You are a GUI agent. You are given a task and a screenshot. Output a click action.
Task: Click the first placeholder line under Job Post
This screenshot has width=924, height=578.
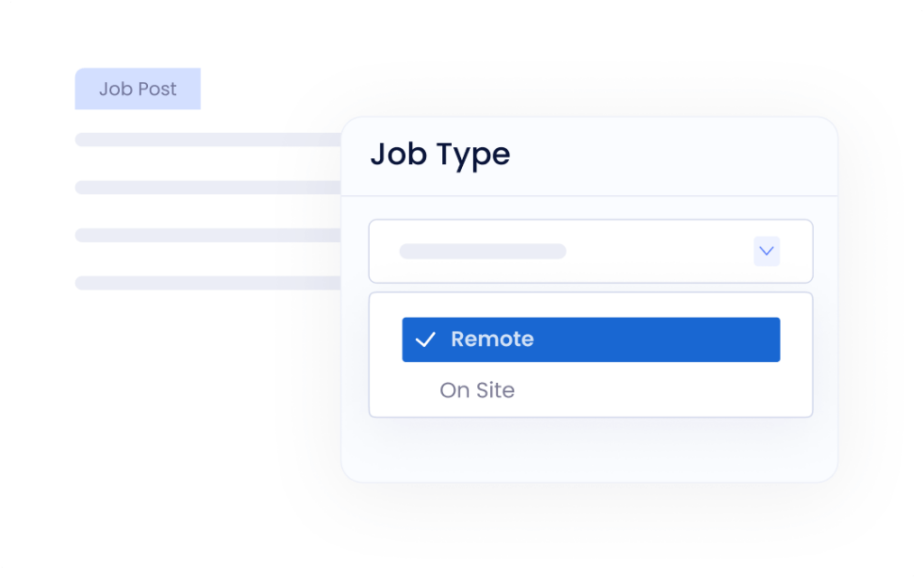tap(208, 140)
